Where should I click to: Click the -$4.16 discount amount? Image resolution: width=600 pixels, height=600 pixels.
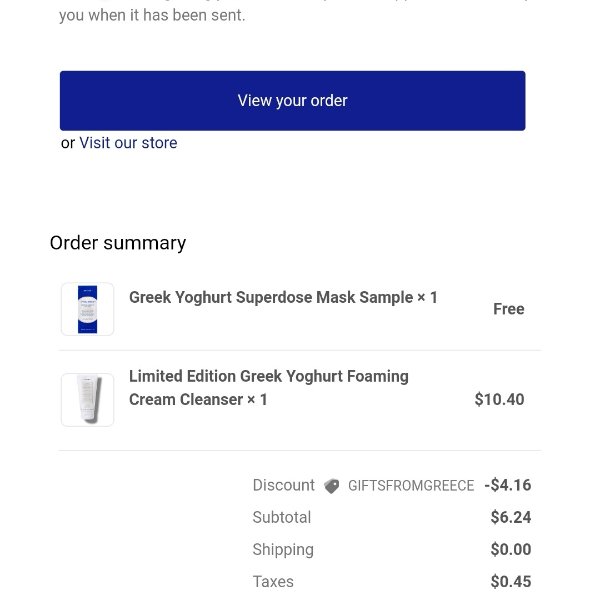tap(508, 485)
